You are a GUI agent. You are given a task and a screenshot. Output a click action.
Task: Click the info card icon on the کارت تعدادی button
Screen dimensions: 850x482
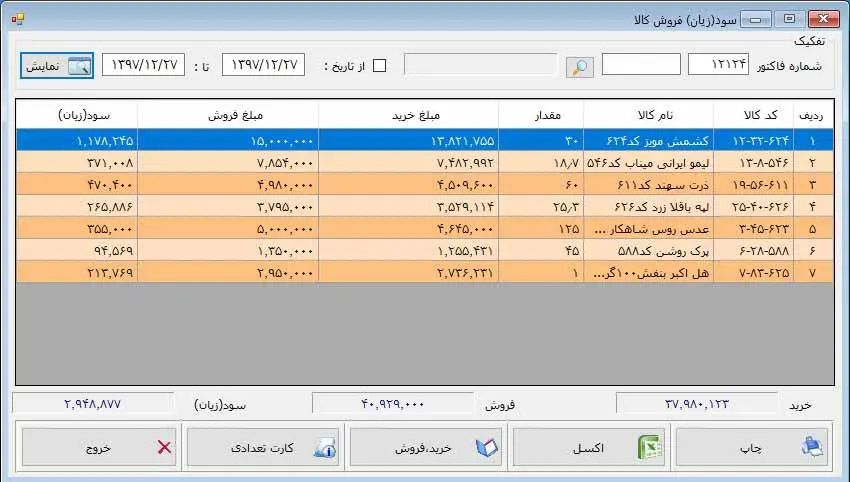[325, 448]
